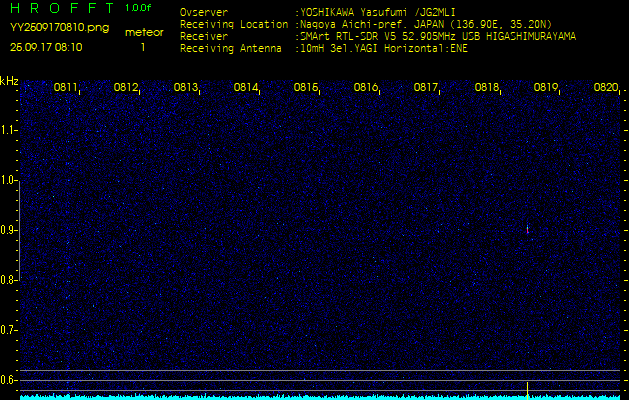
Task: Click the kHz axis unit label
Action: [9, 80]
